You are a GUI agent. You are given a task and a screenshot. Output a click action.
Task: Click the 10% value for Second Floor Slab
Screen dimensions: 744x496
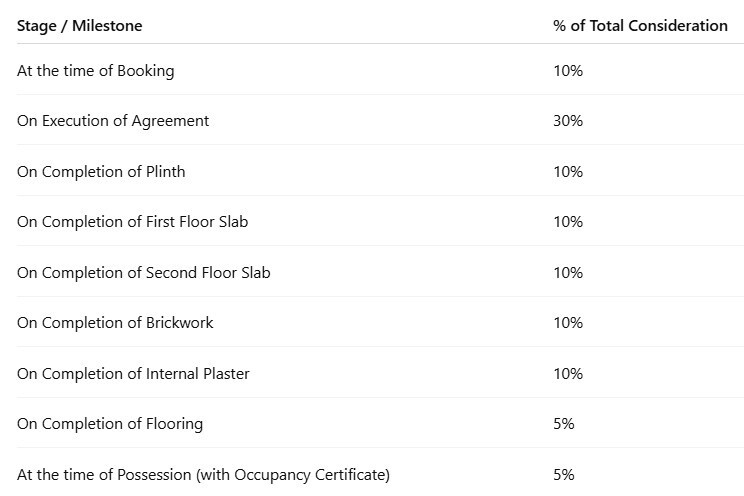coord(568,272)
